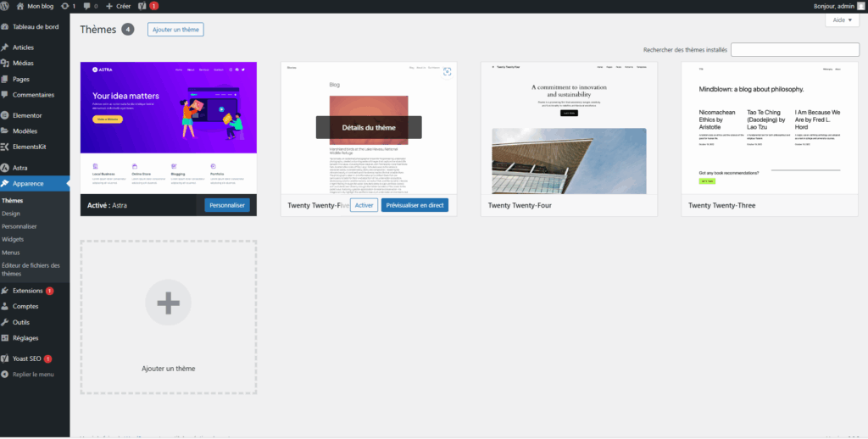Click the Yoast SEO icon in admin bar

(143, 6)
